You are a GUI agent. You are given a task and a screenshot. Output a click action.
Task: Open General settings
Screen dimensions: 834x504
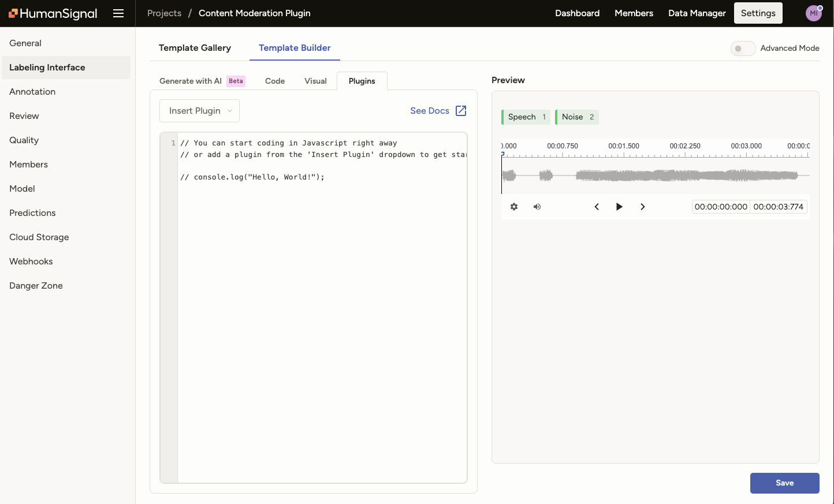[x=66, y=43]
